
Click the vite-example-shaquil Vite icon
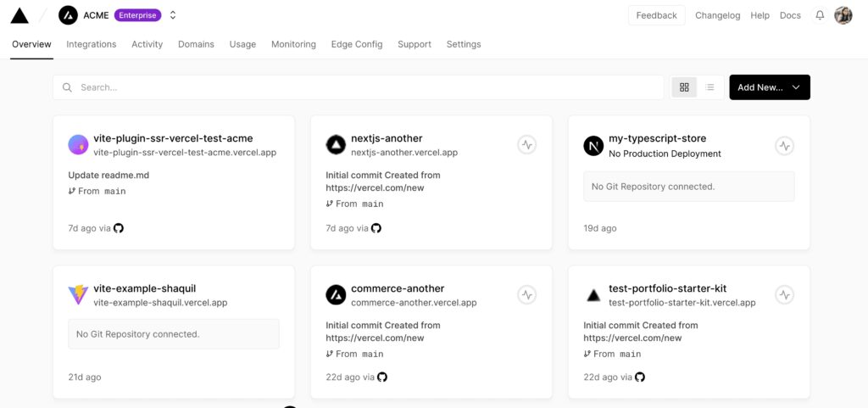pos(78,295)
